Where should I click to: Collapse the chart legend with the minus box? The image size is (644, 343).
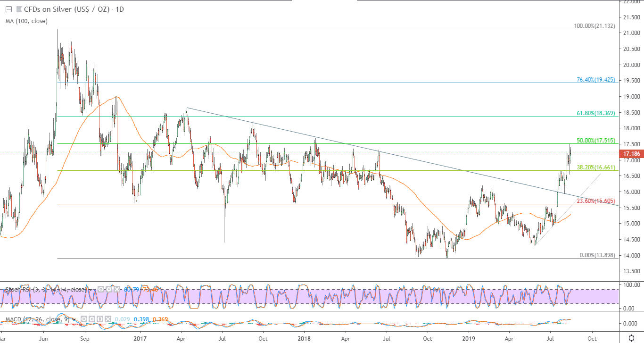[x=9, y=9]
